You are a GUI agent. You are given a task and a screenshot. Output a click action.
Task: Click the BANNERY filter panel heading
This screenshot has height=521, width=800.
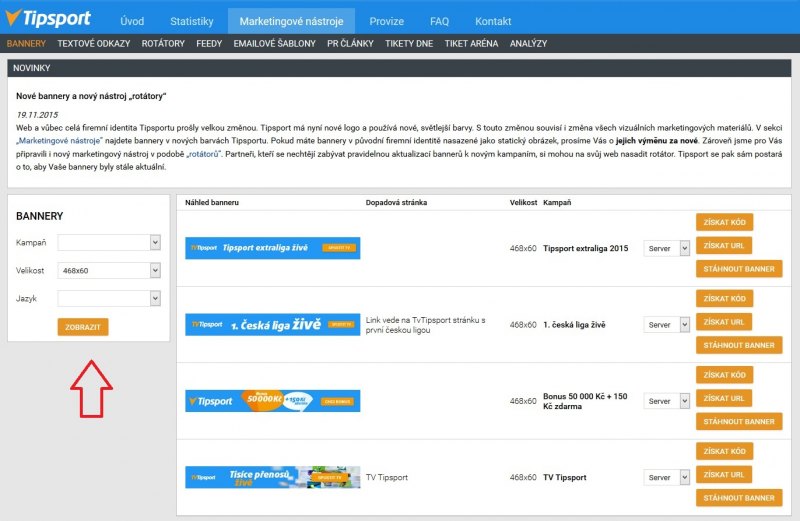click(40, 216)
